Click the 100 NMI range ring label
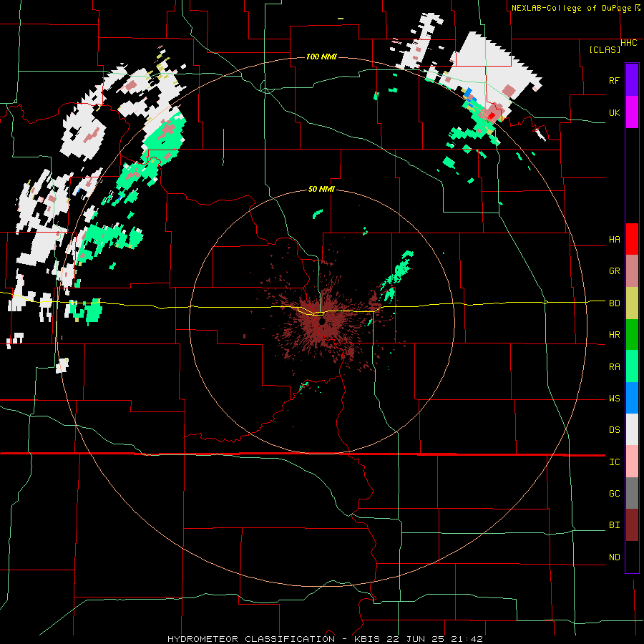Image resolution: width=644 pixels, height=644 pixels. tap(321, 57)
